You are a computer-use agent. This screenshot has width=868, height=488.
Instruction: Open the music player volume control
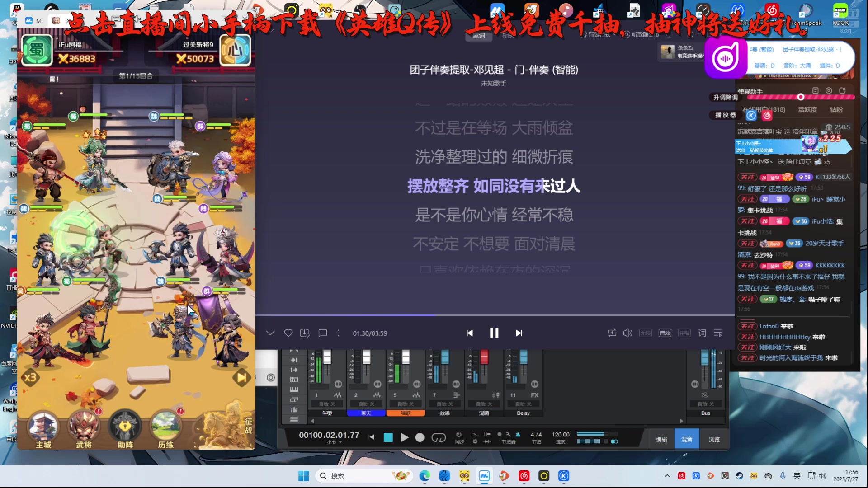(627, 333)
